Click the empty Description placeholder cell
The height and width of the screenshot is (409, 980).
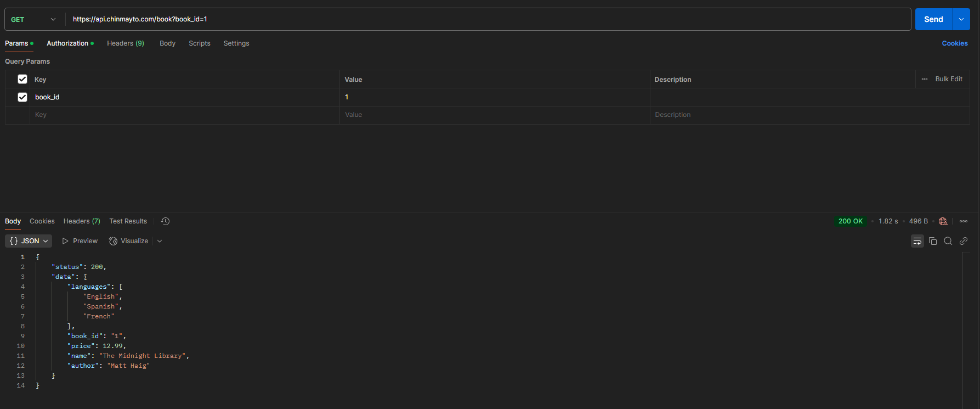coord(810,115)
